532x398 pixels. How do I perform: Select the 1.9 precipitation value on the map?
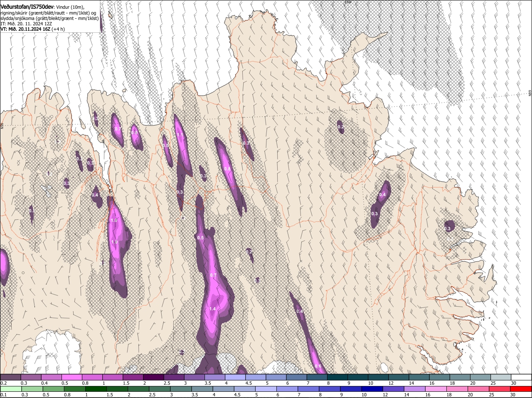[x=115, y=242]
